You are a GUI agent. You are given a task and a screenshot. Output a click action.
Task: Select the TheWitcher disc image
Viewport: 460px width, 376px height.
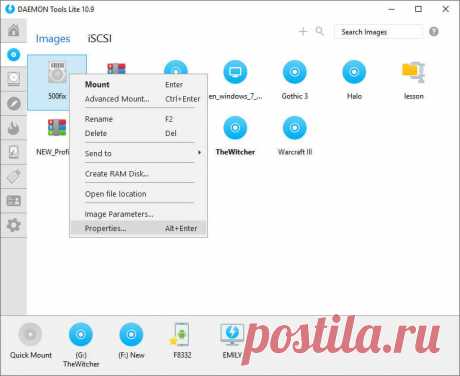(x=235, y=136)
